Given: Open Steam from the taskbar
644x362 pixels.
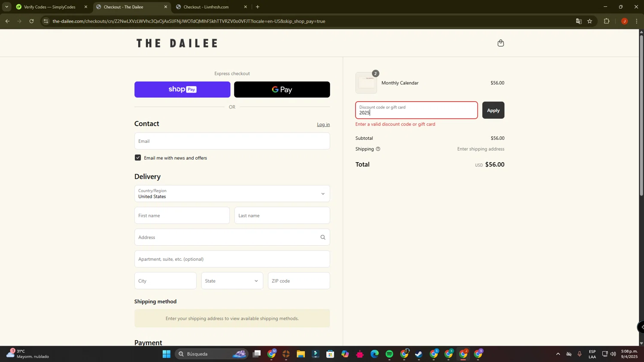Looking at the screenshot, I should [x=419, y=354].
